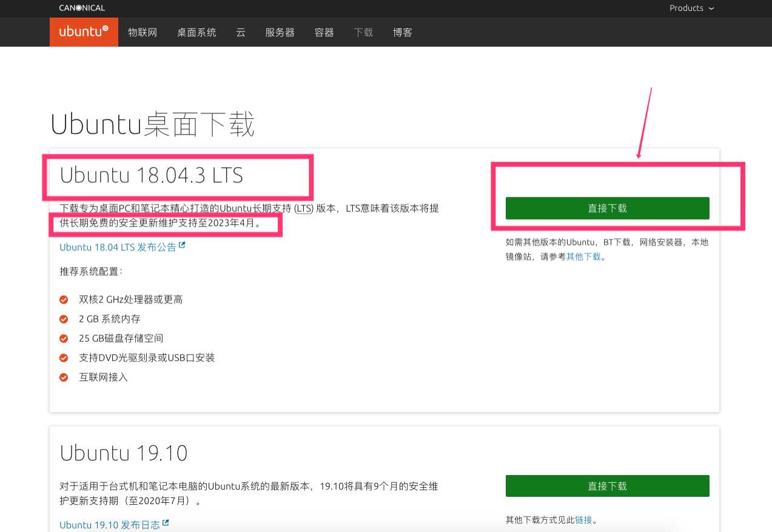Expand the Products dropdown

692,8
